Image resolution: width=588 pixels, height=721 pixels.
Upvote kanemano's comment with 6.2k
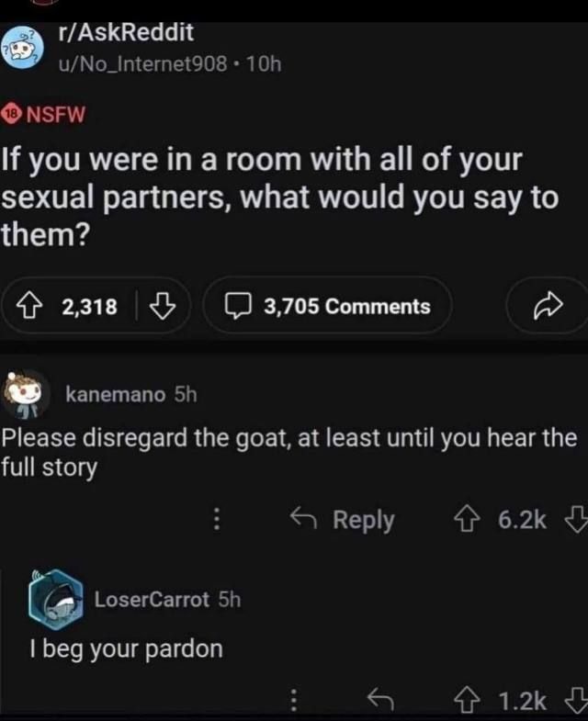coord(467,519)
